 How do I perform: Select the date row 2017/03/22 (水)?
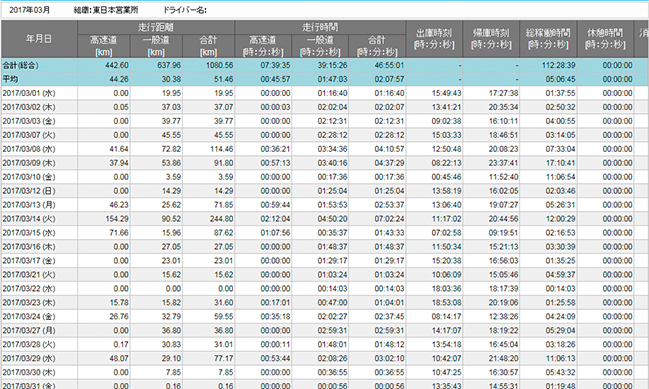pyautogui.click(x=29, y=289)
